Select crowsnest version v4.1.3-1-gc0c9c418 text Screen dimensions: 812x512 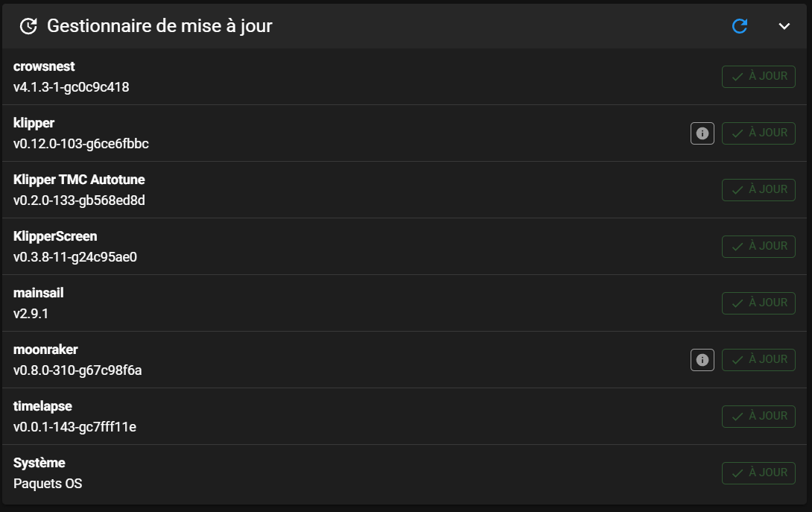click(x=72, y=87)
